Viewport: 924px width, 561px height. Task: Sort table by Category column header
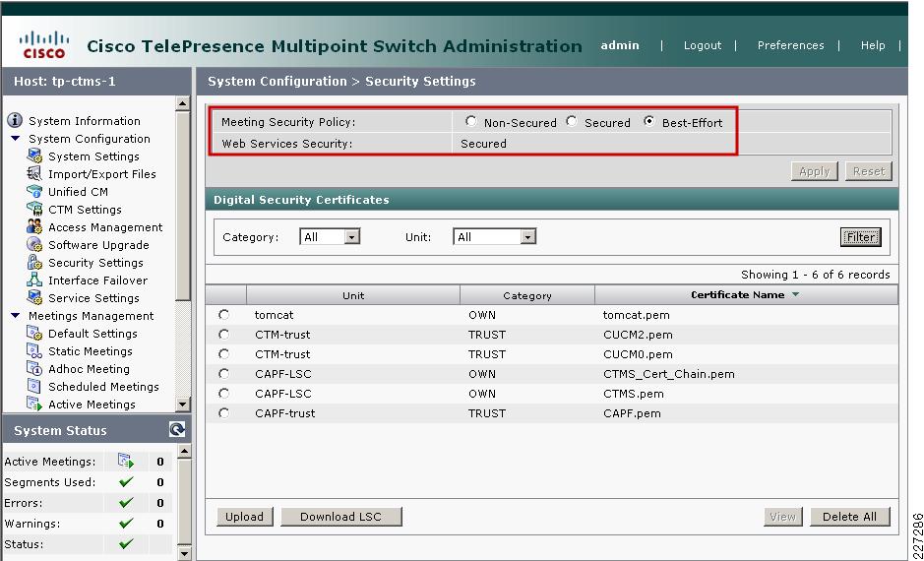526,295
